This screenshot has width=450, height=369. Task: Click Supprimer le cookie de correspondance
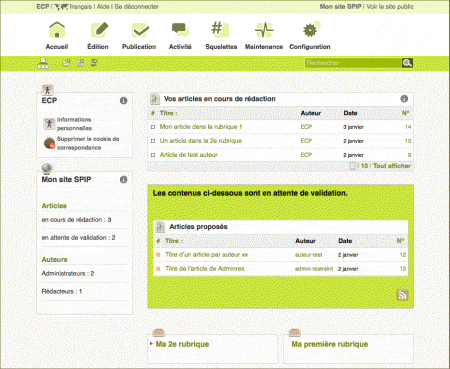point(88,143)
